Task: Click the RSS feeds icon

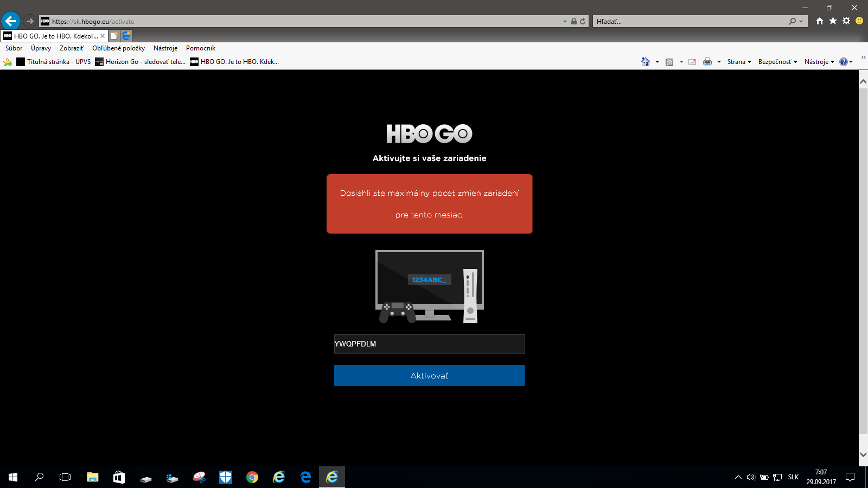Action: pyautogui.click(x=669, y=62)
